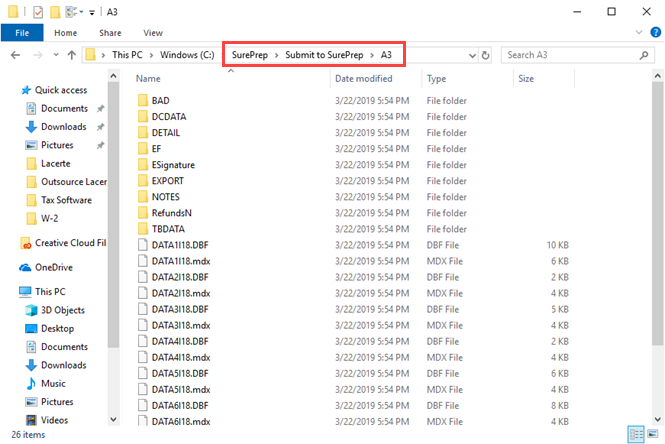Click the Back navigation arrow
665x444 pixels.
click(x=15, y=55)
